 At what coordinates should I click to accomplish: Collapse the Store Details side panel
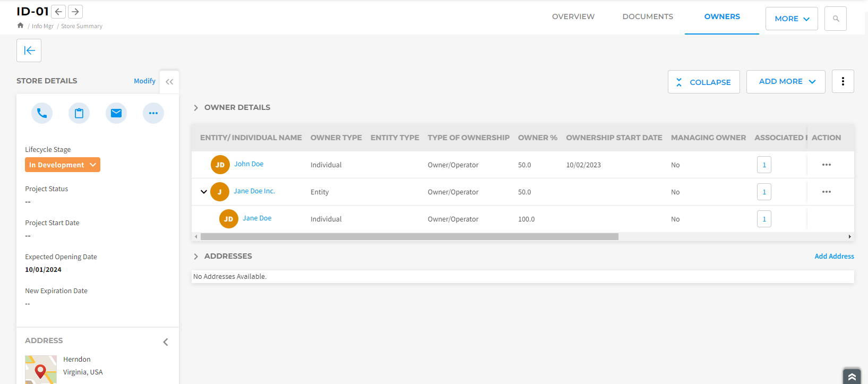click(169, 82)
